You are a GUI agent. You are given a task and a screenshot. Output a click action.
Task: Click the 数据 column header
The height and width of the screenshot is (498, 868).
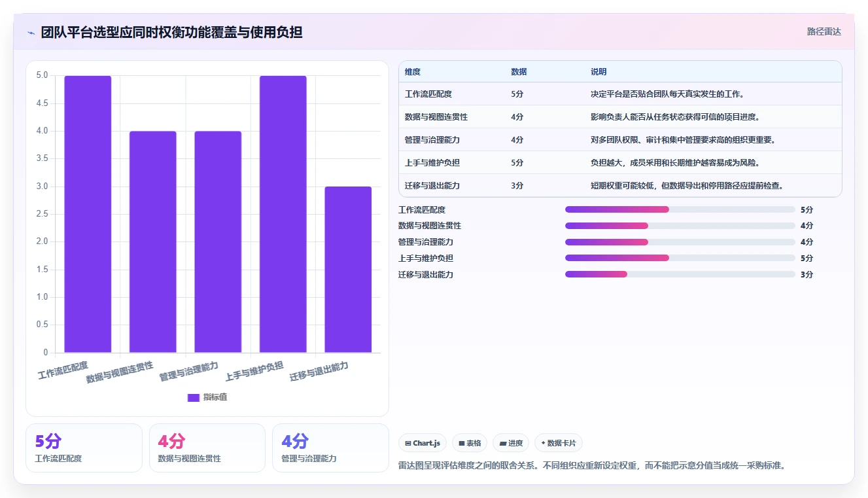click(x=519, y=72)
